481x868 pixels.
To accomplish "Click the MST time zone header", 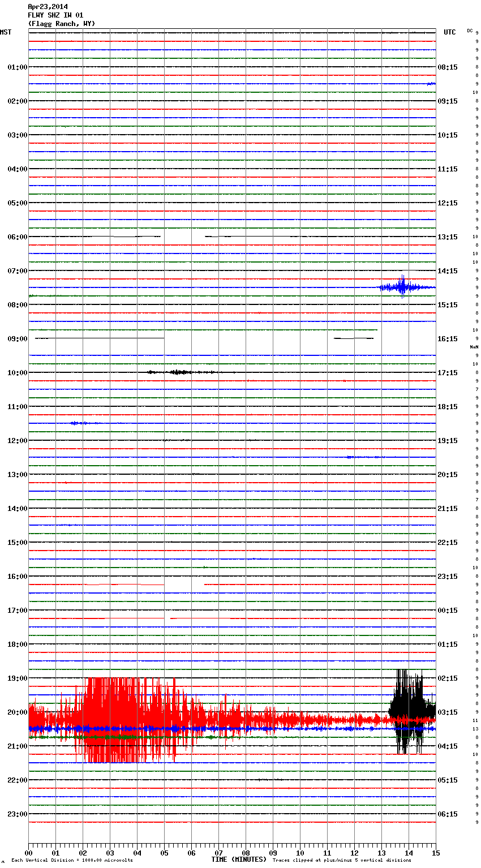I will click(x=6, y=32).
